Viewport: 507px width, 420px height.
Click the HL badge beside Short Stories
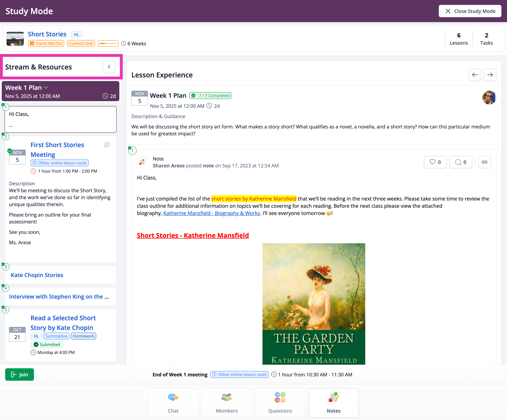[x=77, y=34]
